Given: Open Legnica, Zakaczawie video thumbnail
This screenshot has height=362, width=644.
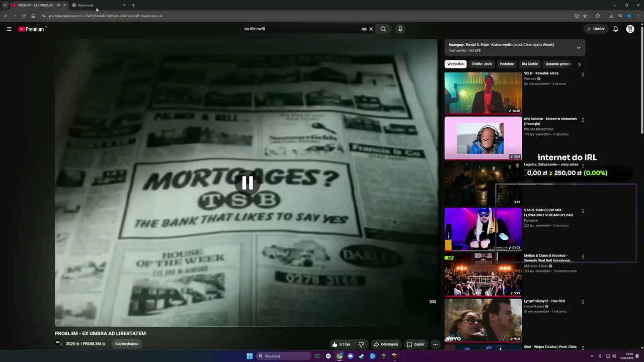Looking at the screenshot, I should pyautogui.click(x=483, y=184).
